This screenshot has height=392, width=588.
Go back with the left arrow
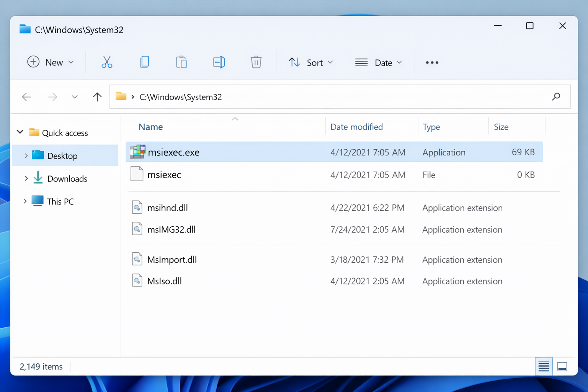tap(26, 97)
